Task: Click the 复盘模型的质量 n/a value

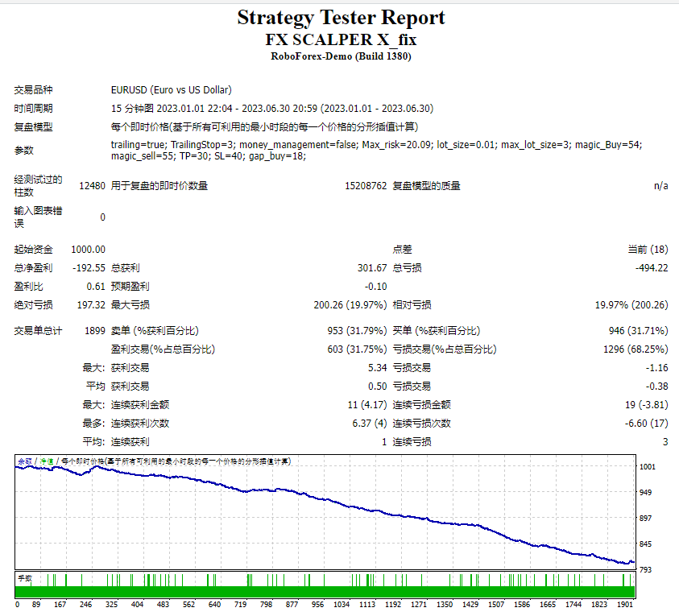Action: pos(660,184)
